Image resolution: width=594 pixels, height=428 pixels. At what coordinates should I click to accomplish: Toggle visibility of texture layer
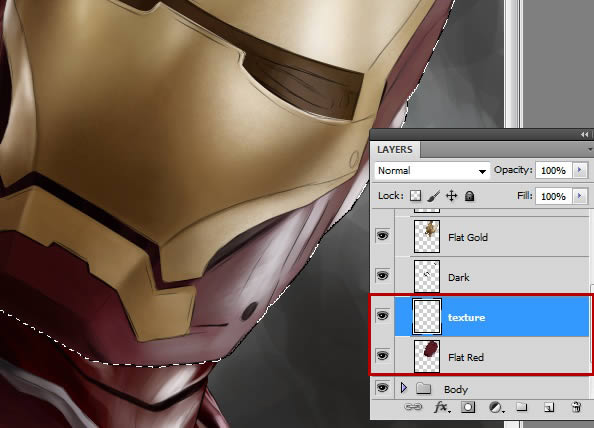click(382, 316)
